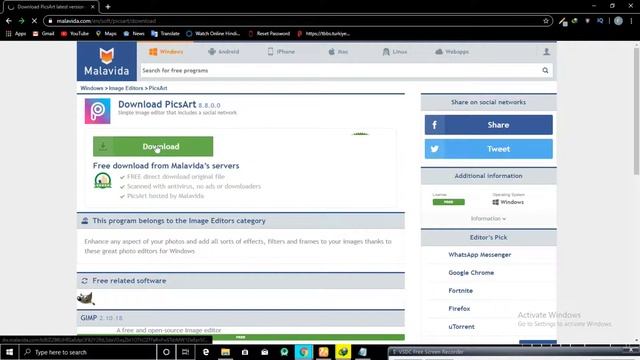The width and height of the screenshot is (640, 360).
Task: Click the address bar URL
Action: tap(106, 21)
